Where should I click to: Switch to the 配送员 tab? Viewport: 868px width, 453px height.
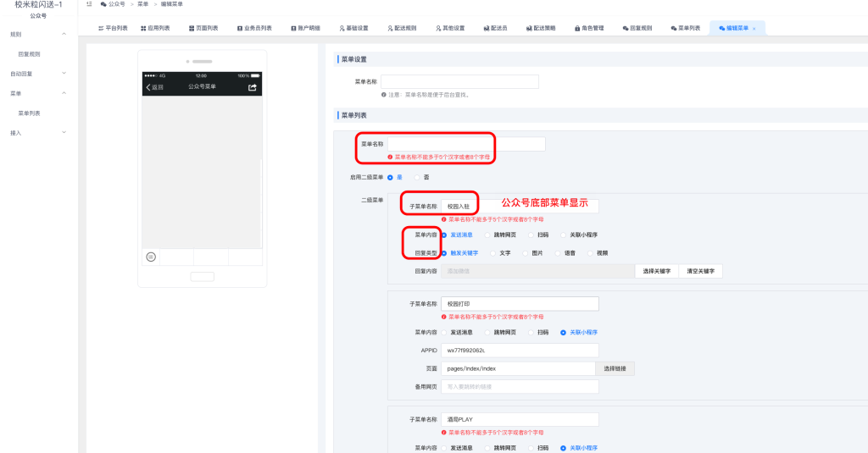[494, 28]
